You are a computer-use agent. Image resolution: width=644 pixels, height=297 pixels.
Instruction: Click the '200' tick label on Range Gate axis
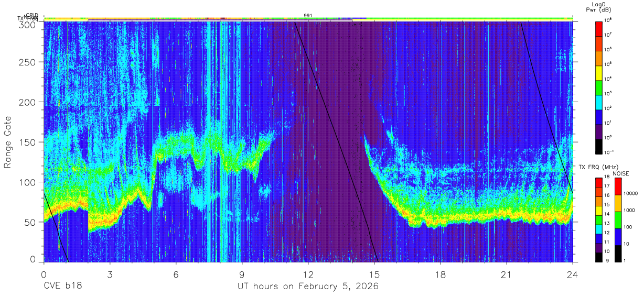coord(28,102)
